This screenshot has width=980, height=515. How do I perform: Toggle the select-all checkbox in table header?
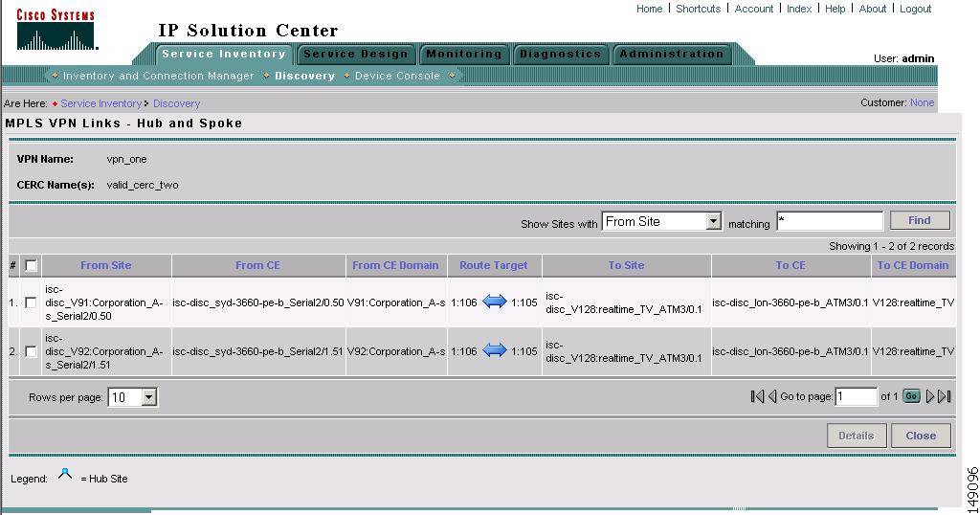tap(31, 265)
